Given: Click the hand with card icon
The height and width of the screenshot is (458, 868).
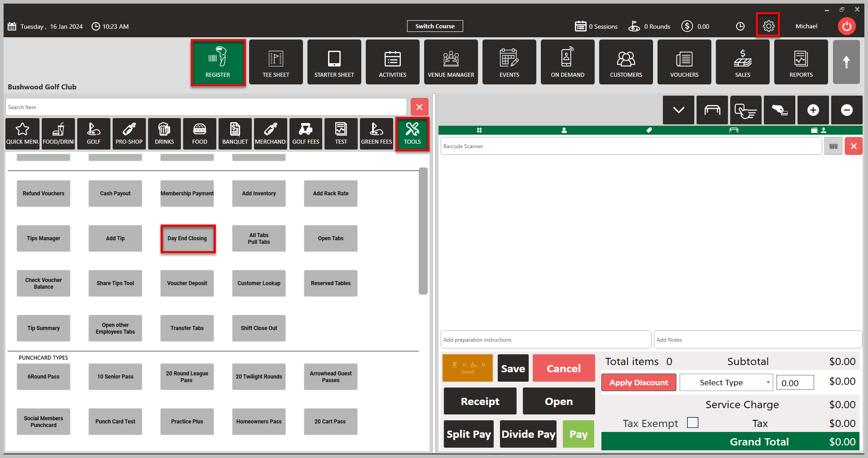Looking at the screenshot, I should pyautogui.click(x=780, y=110).
